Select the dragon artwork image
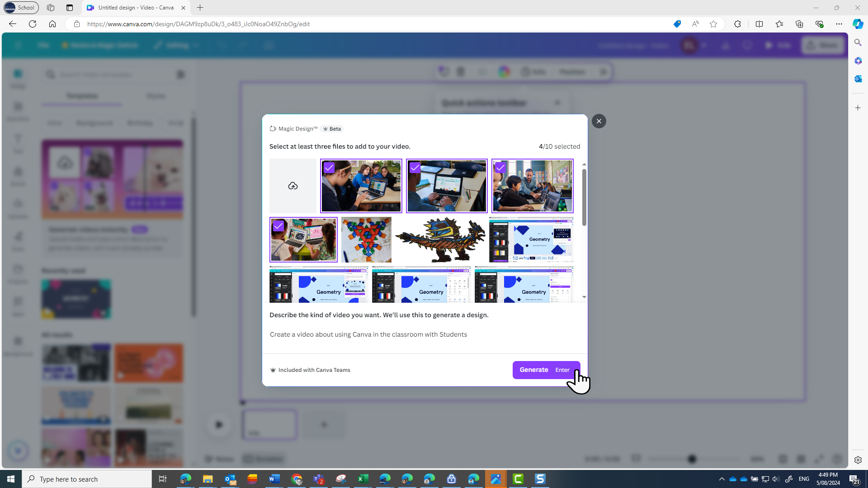Screen dimensions: 868x488 pos(440,239)
